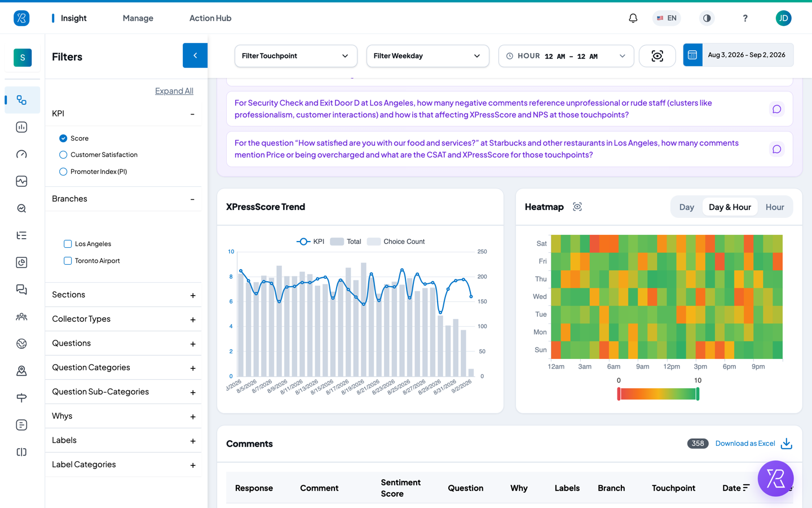Sort by the Date column icon
This screenshot has width=812, height=508.
tap(747, 488)
